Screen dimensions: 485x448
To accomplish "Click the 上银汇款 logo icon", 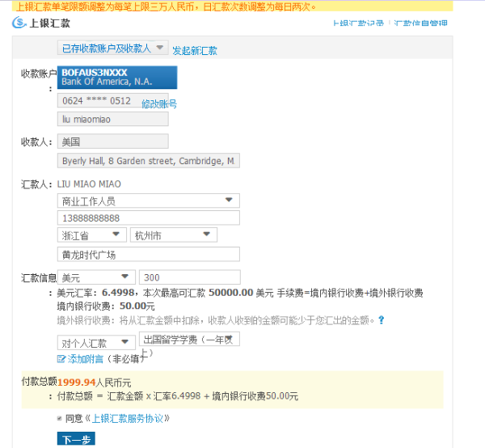I will tap(19, 23).
